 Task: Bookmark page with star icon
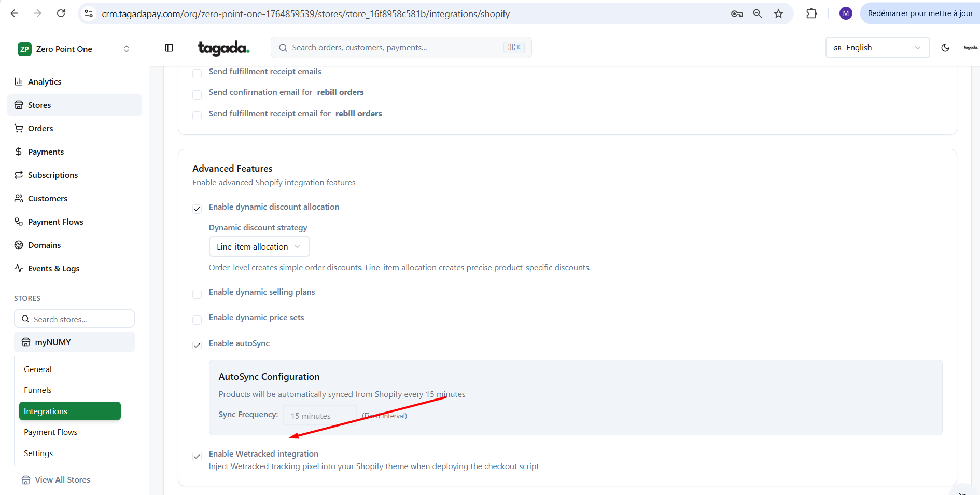pyautogui.click(x=778, y=14)
